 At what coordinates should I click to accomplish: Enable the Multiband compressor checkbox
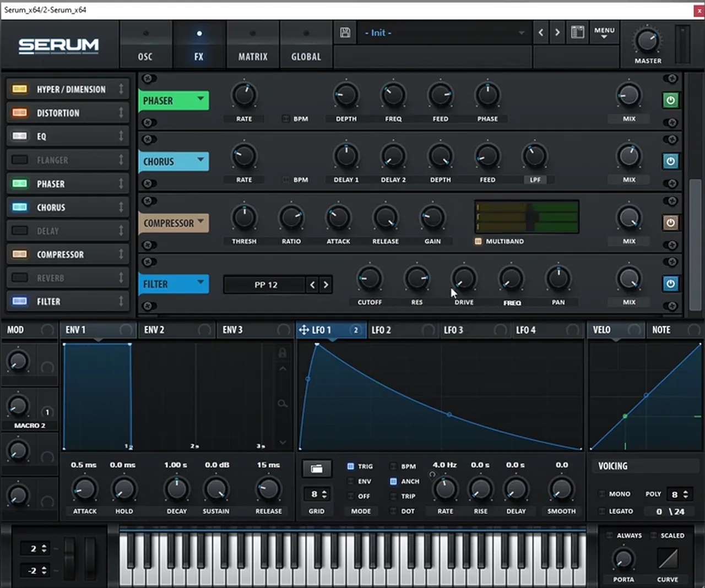tap(478, 241)
